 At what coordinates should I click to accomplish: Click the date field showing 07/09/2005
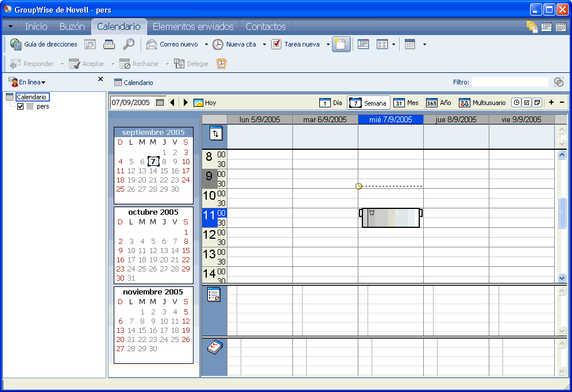(132, 103)
